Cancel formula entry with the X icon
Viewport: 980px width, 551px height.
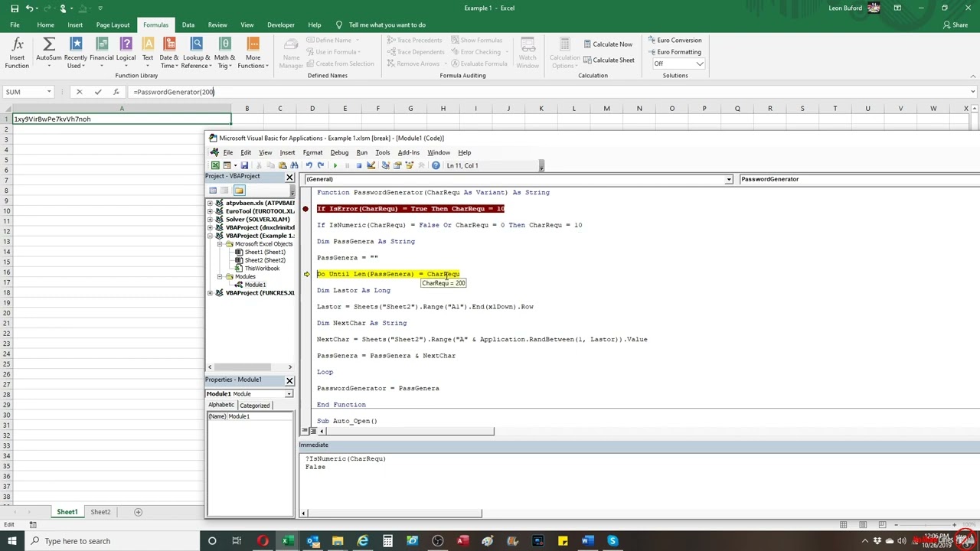79,92
